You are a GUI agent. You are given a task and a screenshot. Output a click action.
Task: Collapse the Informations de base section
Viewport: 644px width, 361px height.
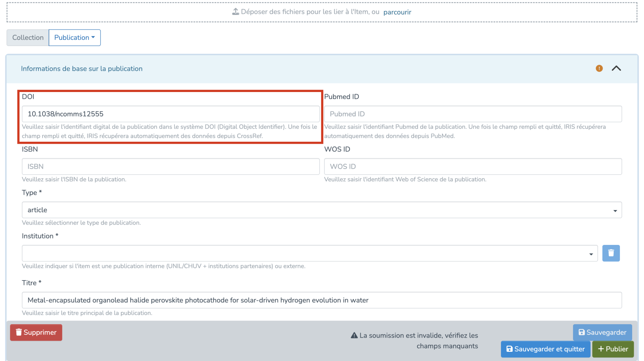click(616, 69)
